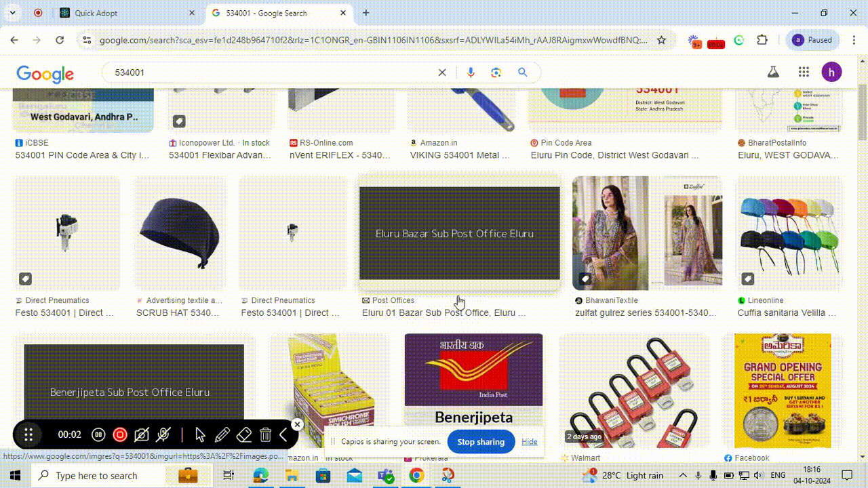Screen dimensions: 868x488
Task: Open the Extensions puzzle menu
Action: pos(762,40)
